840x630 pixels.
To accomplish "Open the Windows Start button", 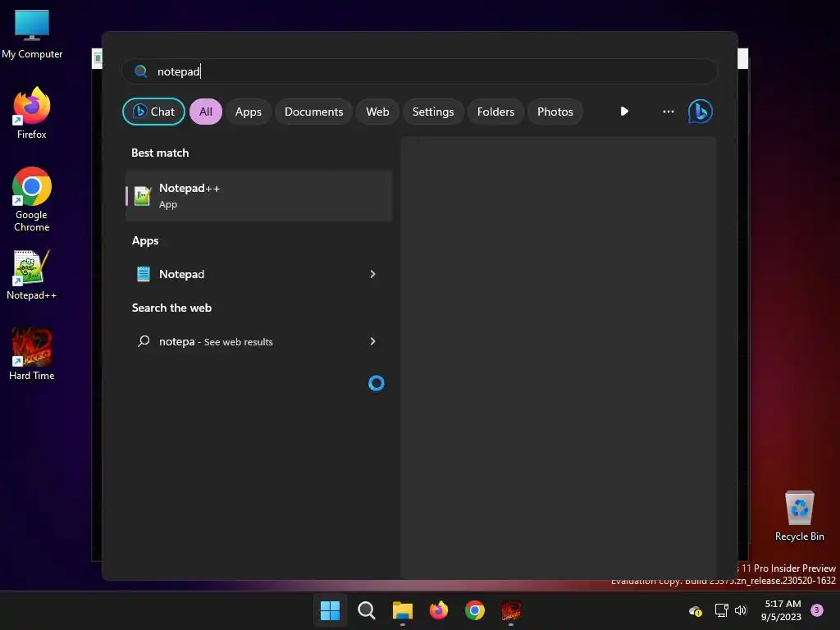I will pos(330,610).
